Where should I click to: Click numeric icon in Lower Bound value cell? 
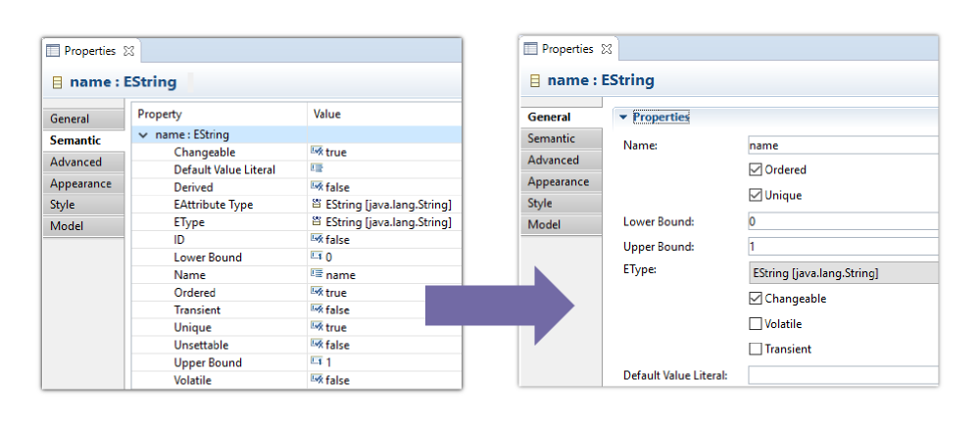tap(317, 258)
